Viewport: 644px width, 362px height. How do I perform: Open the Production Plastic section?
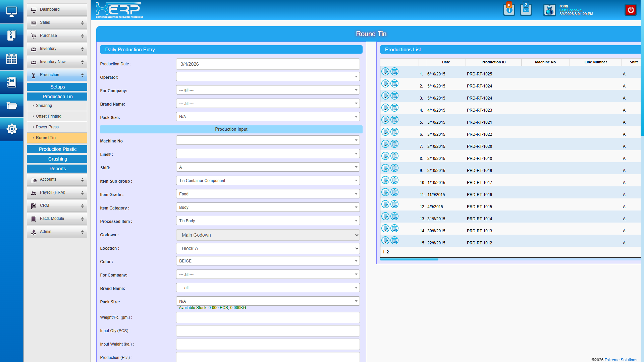pyautogui.click(x=57, y=149)
